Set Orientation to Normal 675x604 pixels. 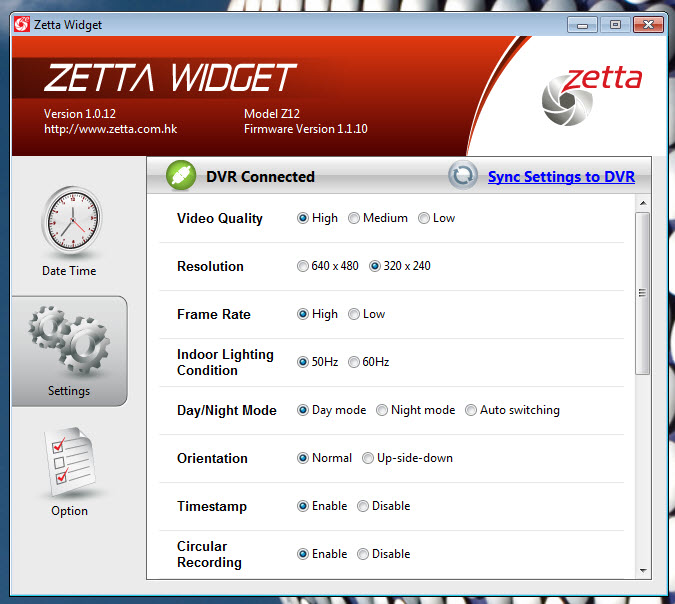[303, 458]
